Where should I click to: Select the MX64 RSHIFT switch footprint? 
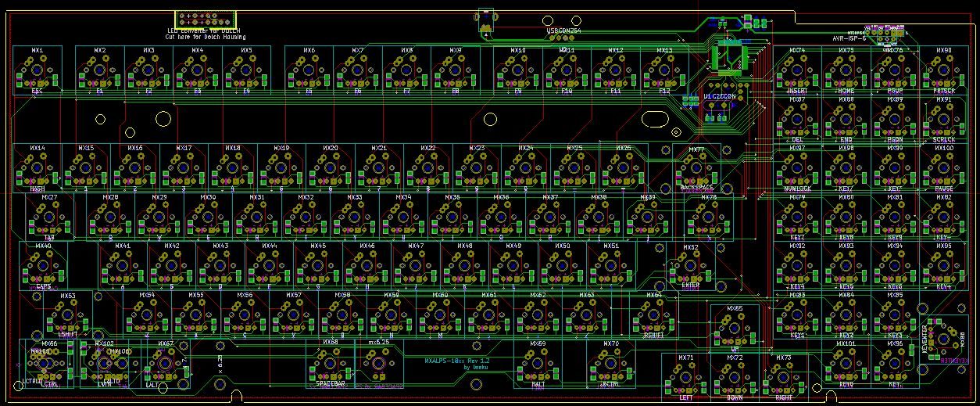click(x=654, y=315)
